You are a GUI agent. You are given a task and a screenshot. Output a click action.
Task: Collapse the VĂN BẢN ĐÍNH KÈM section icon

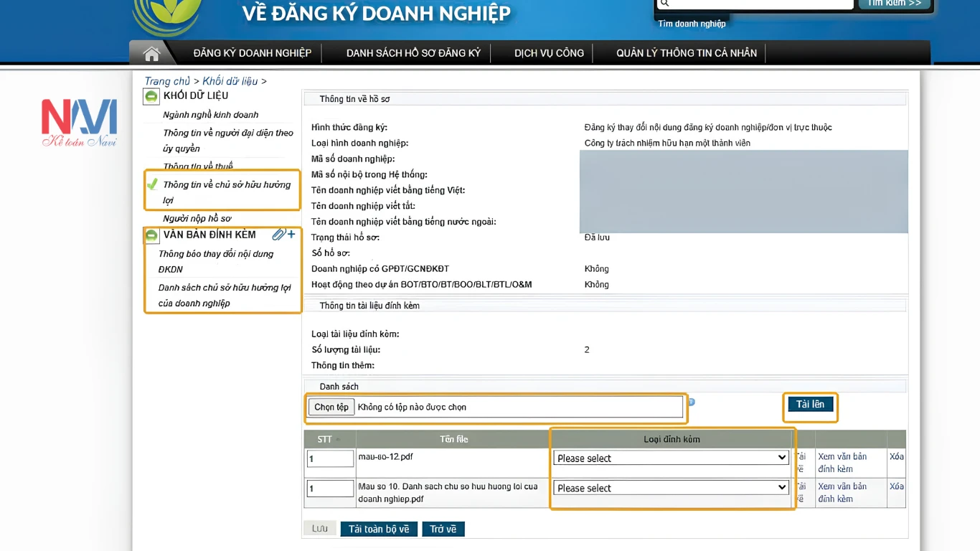[x=151, y=235]
